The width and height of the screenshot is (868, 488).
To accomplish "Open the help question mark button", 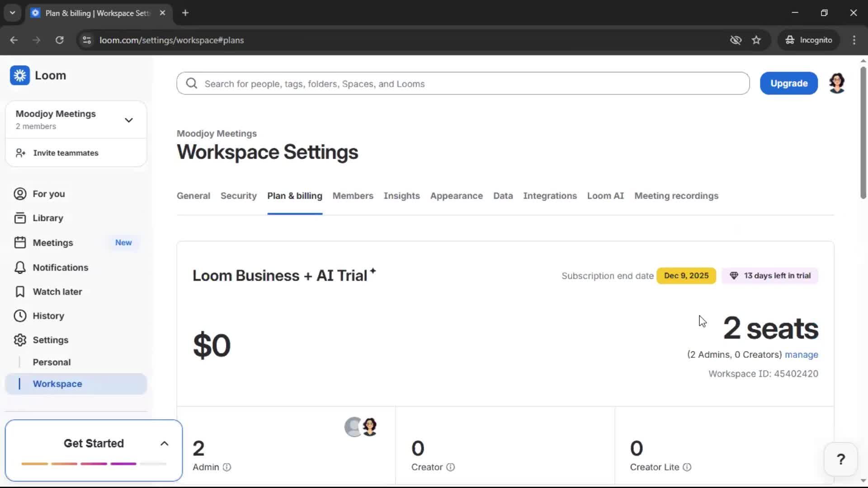I will point(840,460).
